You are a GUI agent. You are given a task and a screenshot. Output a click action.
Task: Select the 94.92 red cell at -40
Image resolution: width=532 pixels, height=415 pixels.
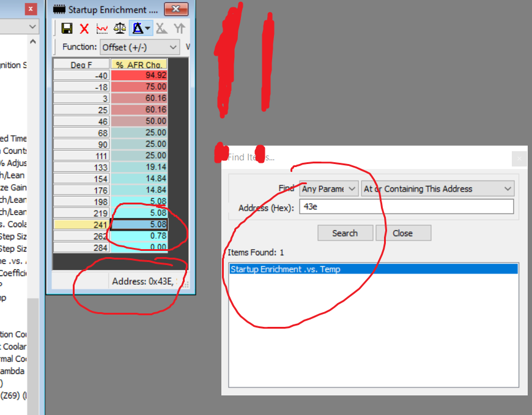click(x=139, y=75)
